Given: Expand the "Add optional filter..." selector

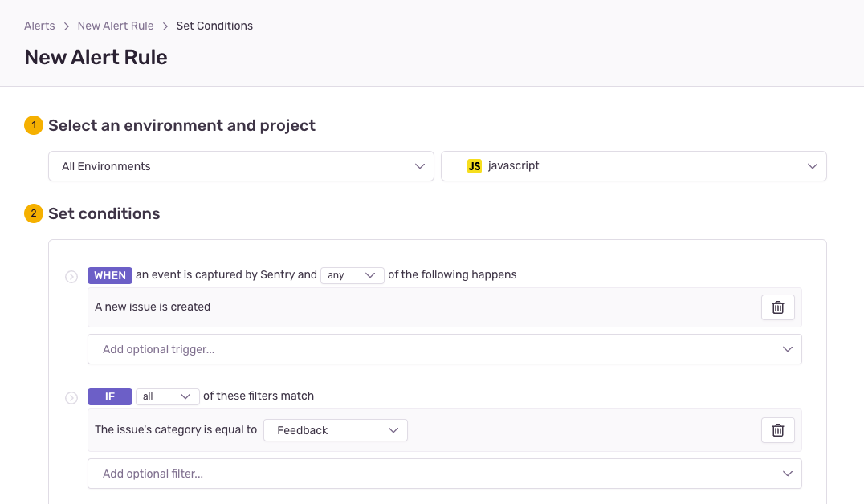Looking at the screenshot, I should coord(444,474).
